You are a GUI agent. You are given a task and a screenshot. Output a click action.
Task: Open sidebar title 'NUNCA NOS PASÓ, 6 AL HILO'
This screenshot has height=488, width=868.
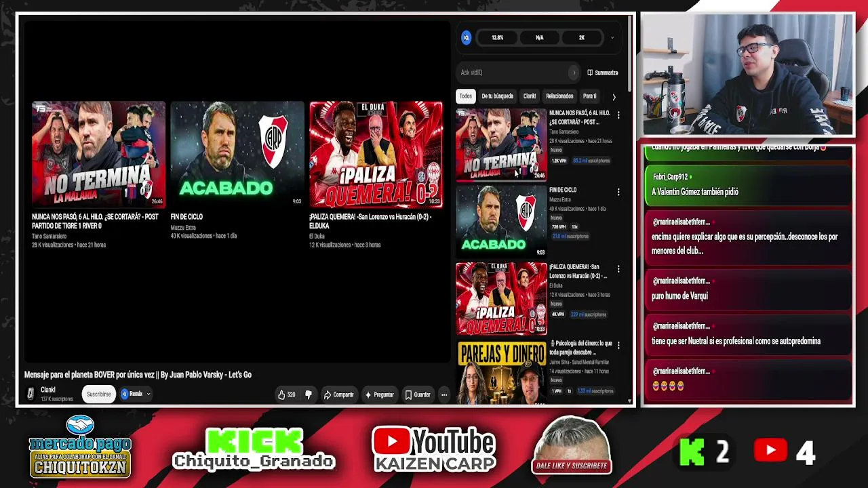(x=580, y=117)
